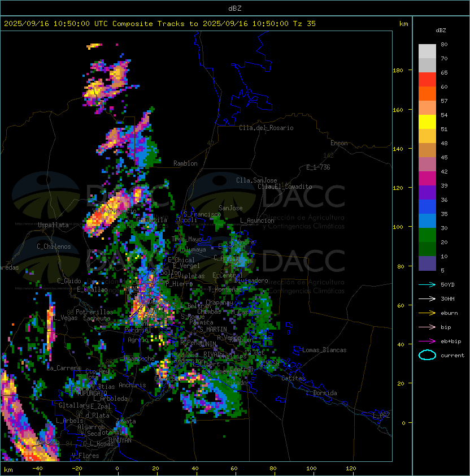This screenshot has height=476, width=470.
Task: Click the 'L_Dormida' map label
Action: coord(321,393)
